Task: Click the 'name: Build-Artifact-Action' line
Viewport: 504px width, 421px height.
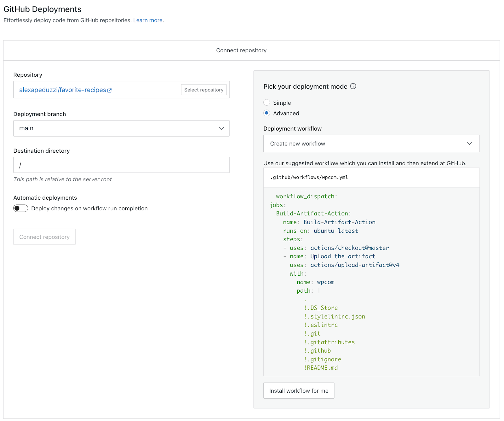Action: click(329, 222)
